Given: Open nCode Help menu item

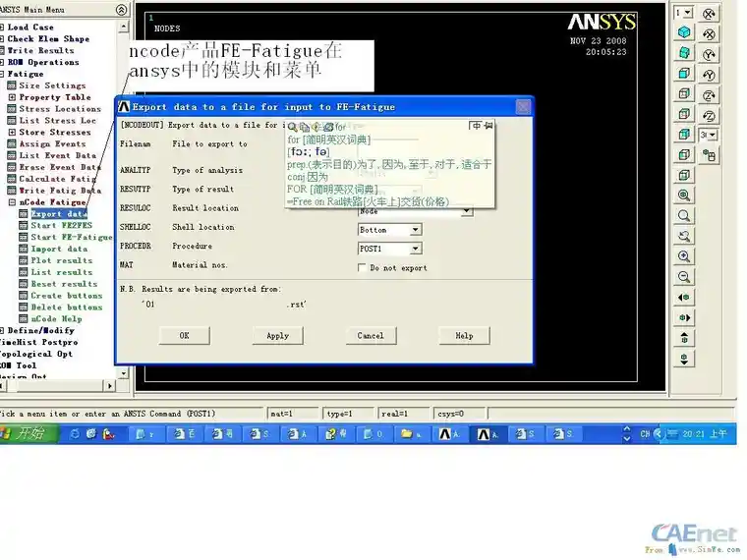Looking at the screenshot, I should click(56, 318).
